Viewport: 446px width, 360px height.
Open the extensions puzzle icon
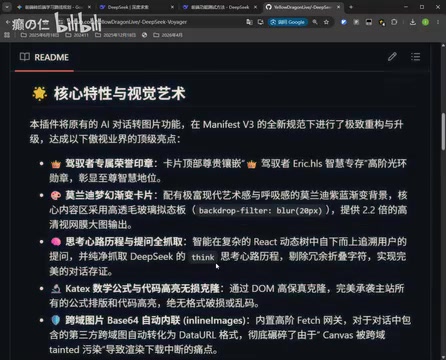[394, 22]
